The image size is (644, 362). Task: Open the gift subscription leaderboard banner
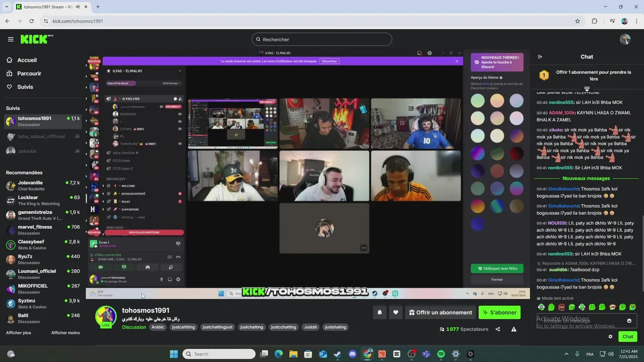click(x=587, y=75)
